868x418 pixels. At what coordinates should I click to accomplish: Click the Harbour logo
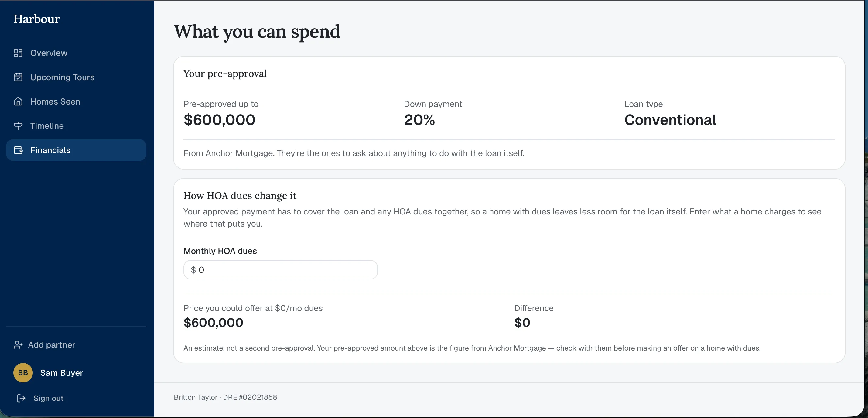(x=37, y=19)
